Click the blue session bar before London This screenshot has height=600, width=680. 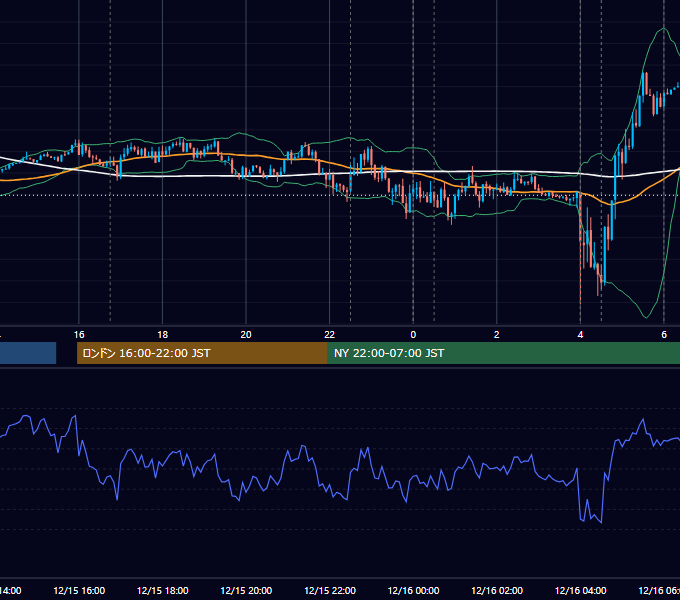28,353
